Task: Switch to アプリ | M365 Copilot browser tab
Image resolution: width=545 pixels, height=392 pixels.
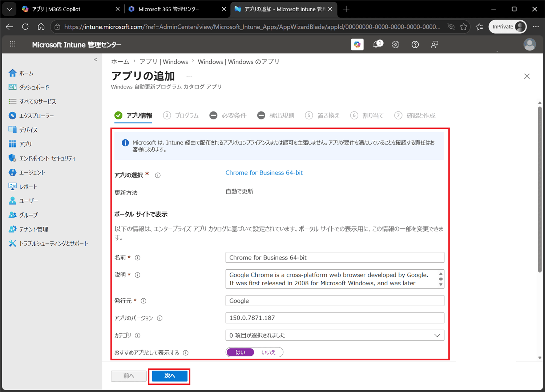Action: [70, 9]
